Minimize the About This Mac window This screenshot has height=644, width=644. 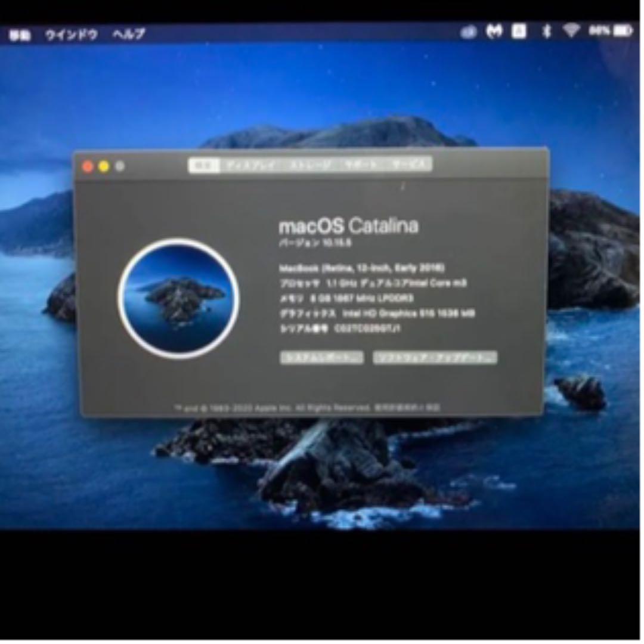[104, 166]
